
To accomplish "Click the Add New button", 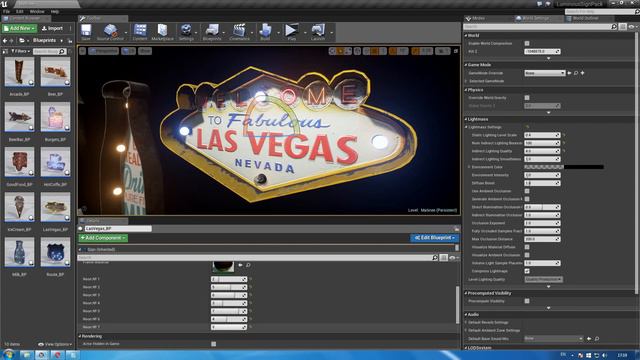I will (x=19, y=28).
